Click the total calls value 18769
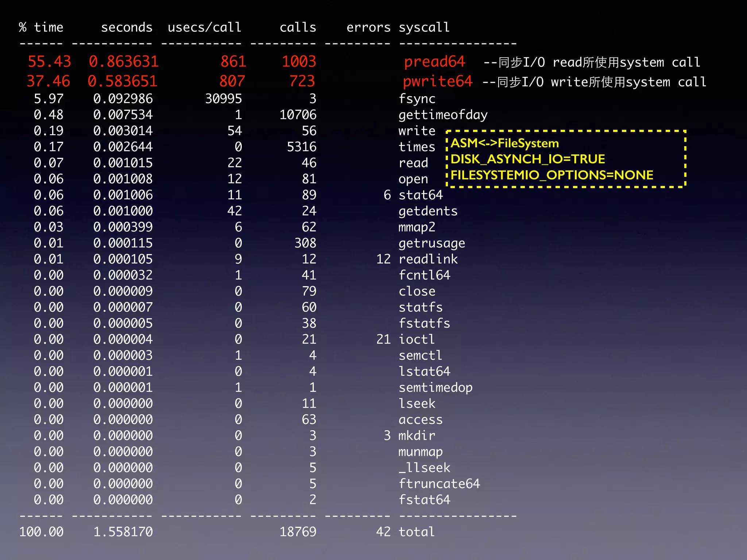 298,532
